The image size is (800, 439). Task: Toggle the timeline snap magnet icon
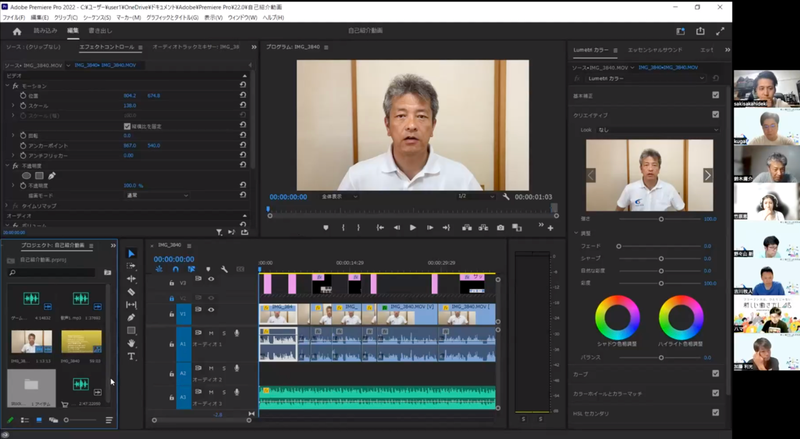(176, 268)
